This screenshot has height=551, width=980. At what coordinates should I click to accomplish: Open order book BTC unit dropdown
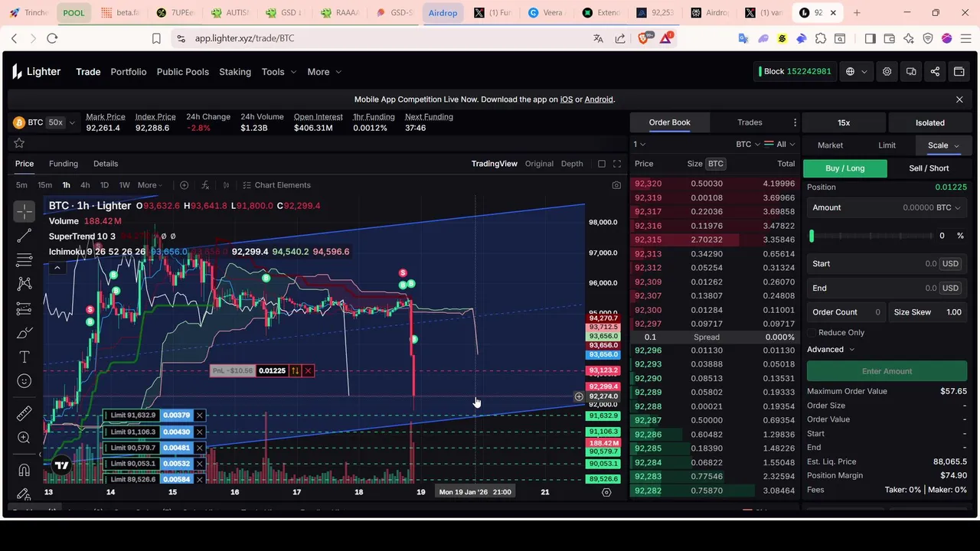point(748,144)
